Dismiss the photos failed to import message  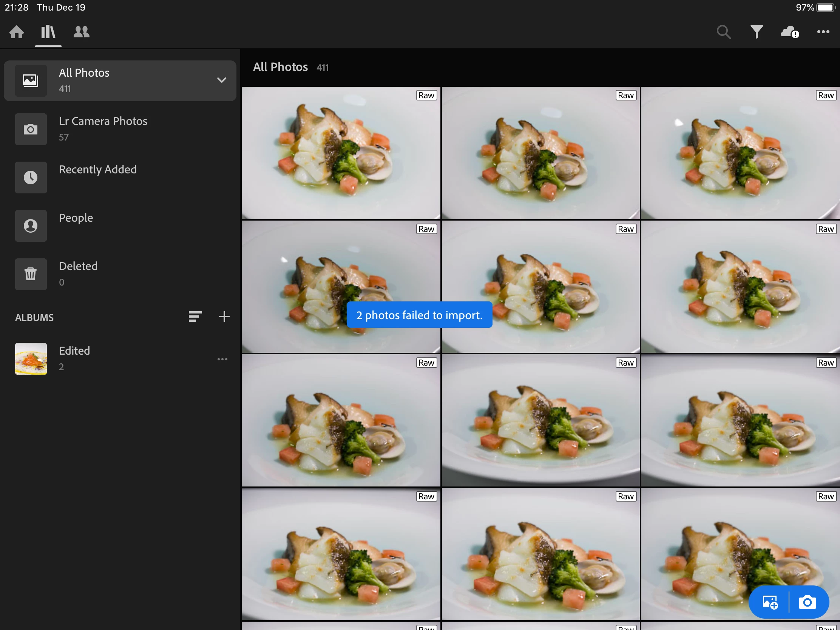pos(419,315)
